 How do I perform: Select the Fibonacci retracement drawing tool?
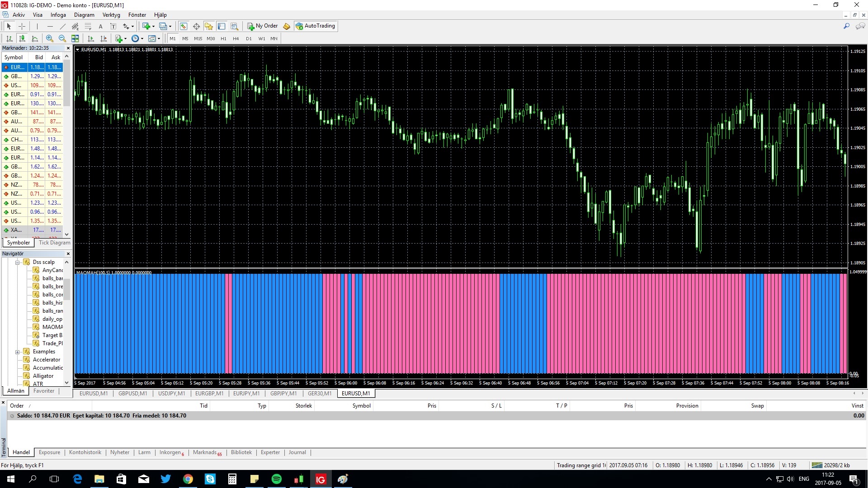pos(87,26)
